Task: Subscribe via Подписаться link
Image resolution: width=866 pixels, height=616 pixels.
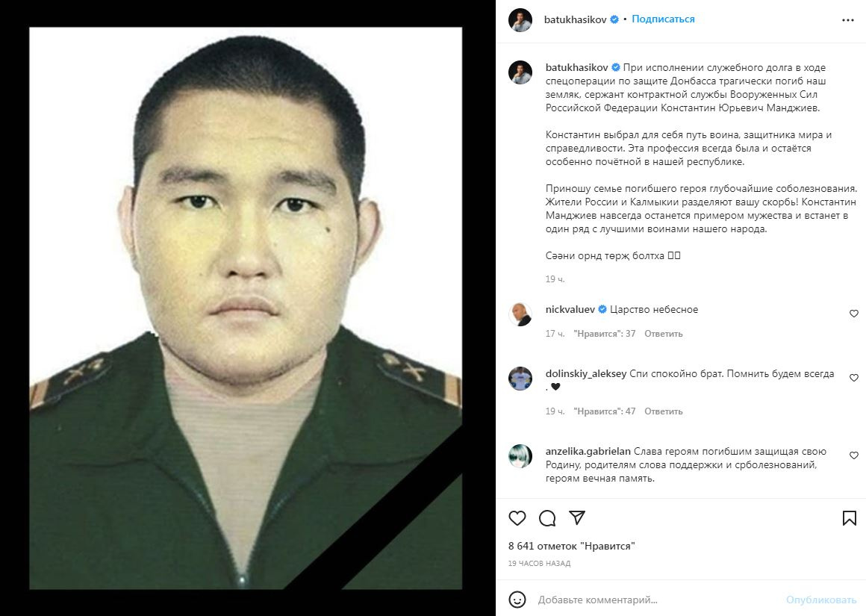Action: pos(663,19)
